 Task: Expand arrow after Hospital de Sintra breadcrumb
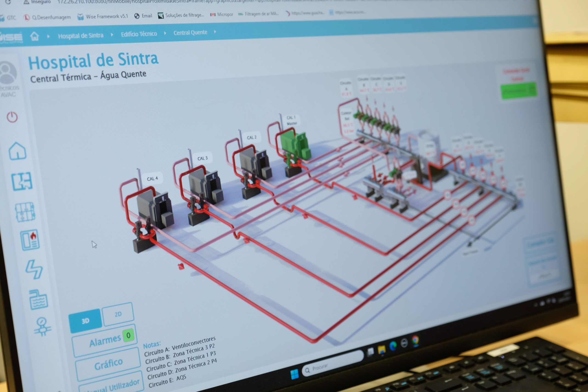tap(112, 34)
